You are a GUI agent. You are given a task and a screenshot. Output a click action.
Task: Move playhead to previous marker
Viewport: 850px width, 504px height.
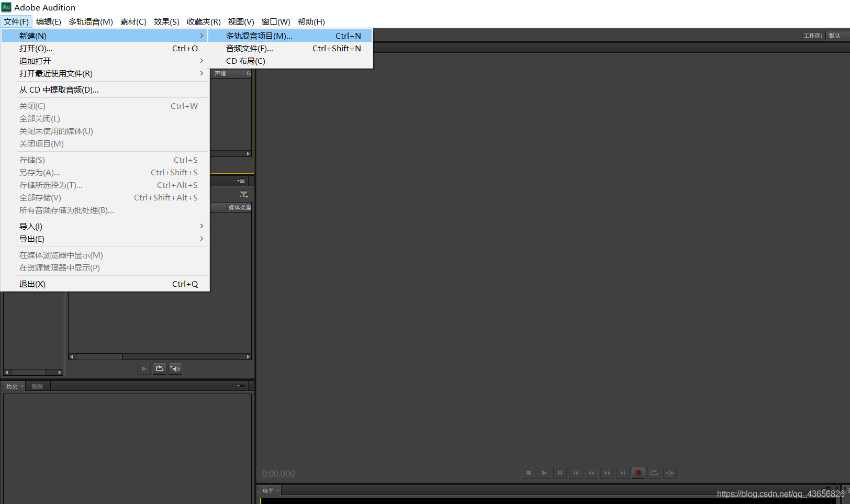click(x=576, y=473)
